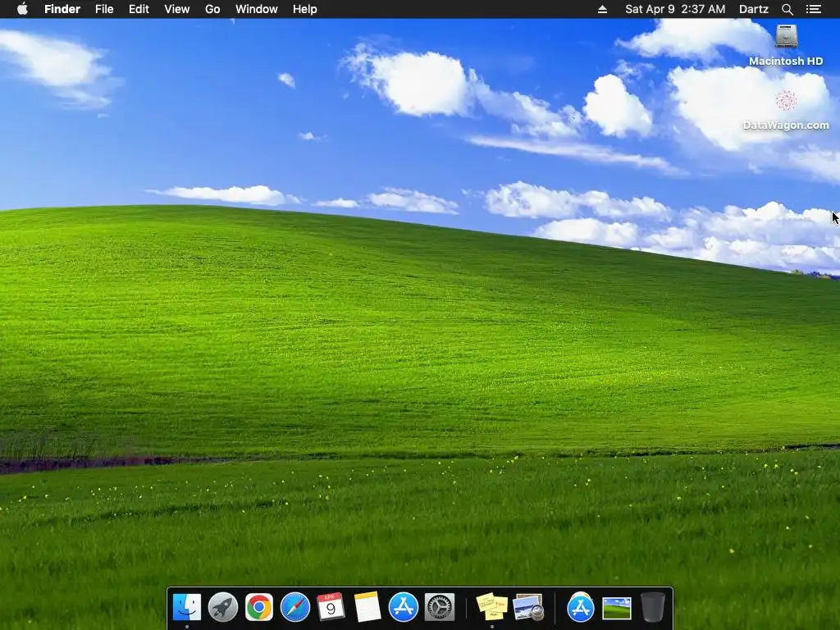Open the View menu
Viewport: 840px width, 630px height.
(x=177, y=9)
